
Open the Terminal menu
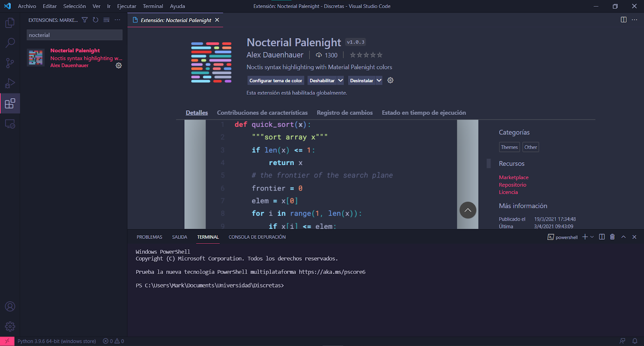tap(153, 6)
